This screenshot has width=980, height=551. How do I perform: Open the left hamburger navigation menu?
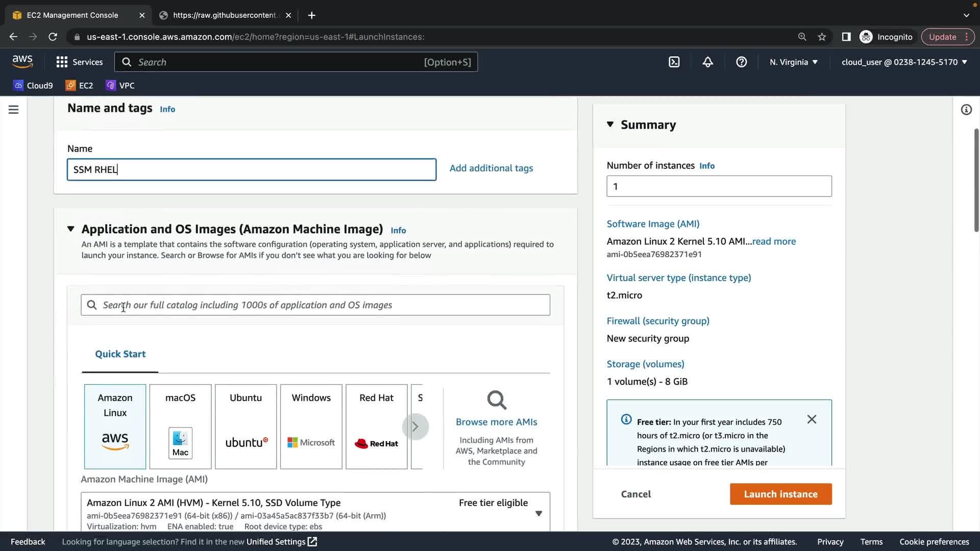click(14, 110)
